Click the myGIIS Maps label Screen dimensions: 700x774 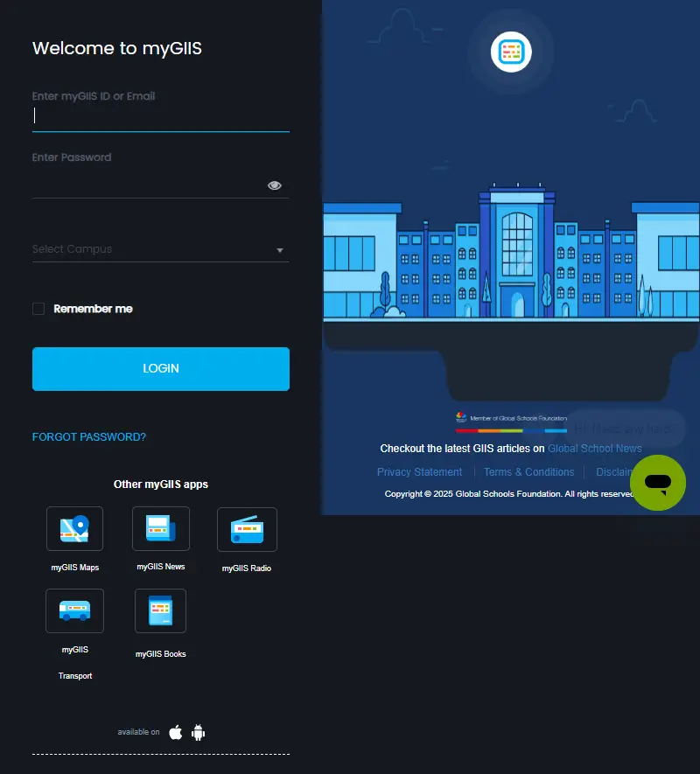click(x=75, y=568)
